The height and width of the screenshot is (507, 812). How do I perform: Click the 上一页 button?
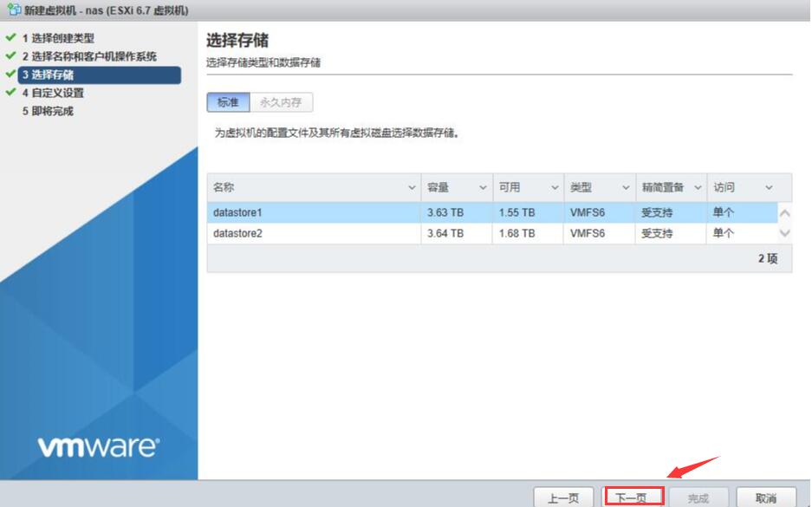click(563, 497)
